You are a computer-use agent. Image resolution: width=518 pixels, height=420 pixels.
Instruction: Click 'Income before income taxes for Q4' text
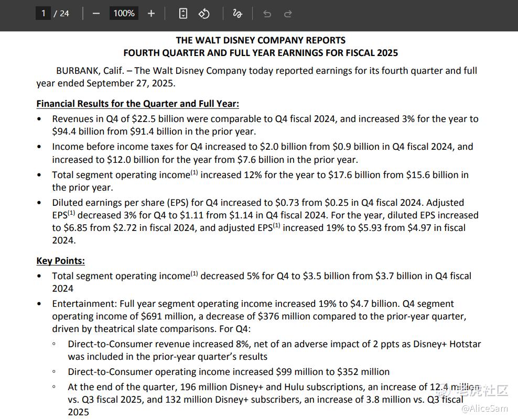coord(128,147)
